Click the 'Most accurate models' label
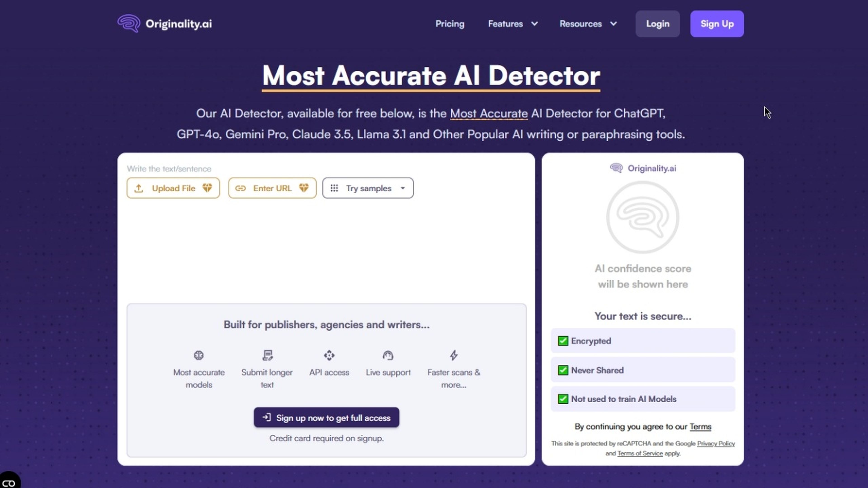Image resolution: width=868 pixels, height=488 pixels. (x=199, y=379)
